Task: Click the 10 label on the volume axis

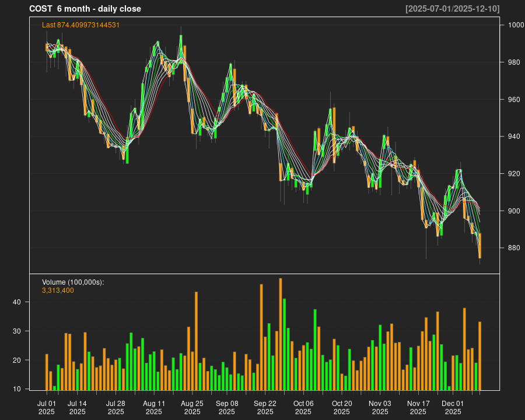Action: pyautogui.click(x=17, y=389)
